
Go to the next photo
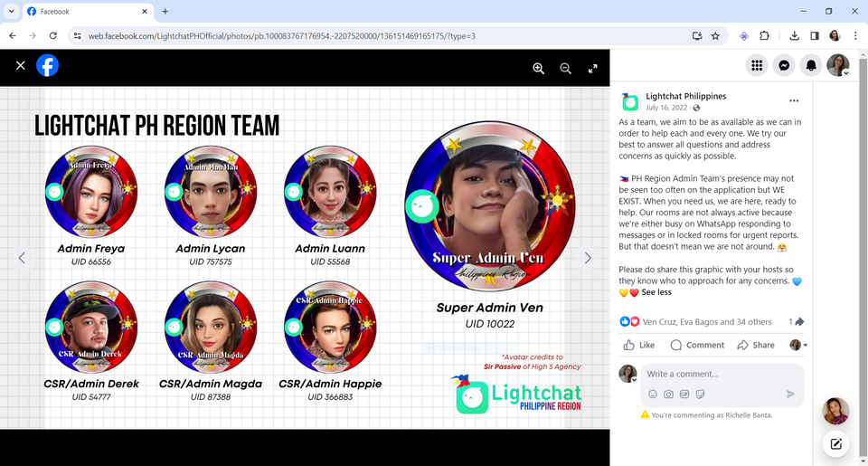coord(588,258)
